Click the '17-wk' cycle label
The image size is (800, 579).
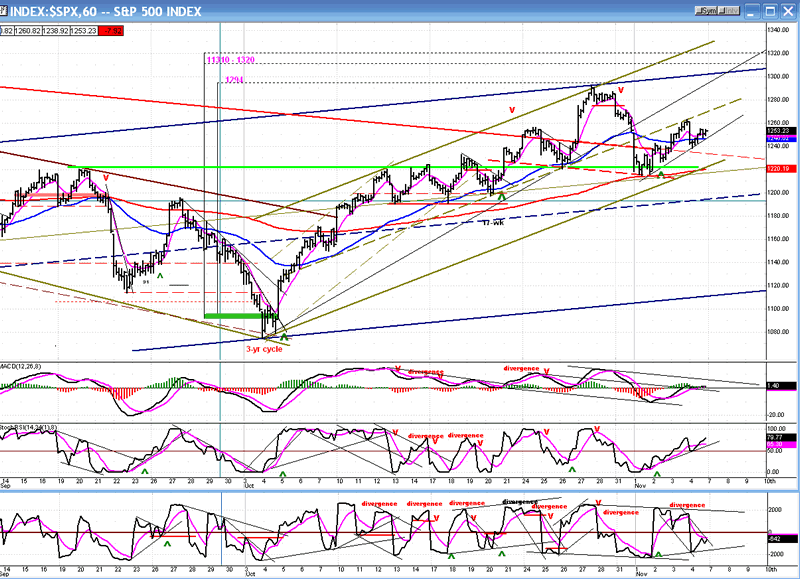point(491,221)
